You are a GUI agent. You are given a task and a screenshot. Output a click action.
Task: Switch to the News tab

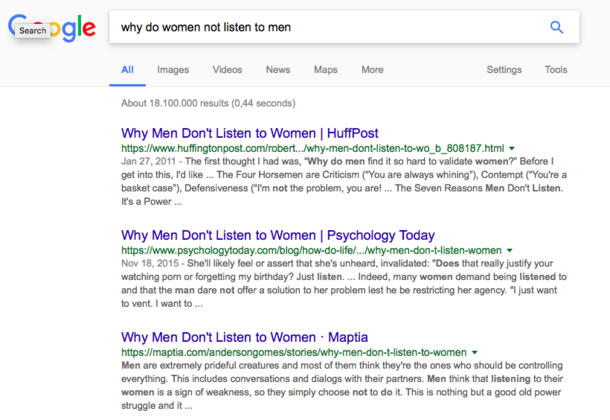(278, 70)
